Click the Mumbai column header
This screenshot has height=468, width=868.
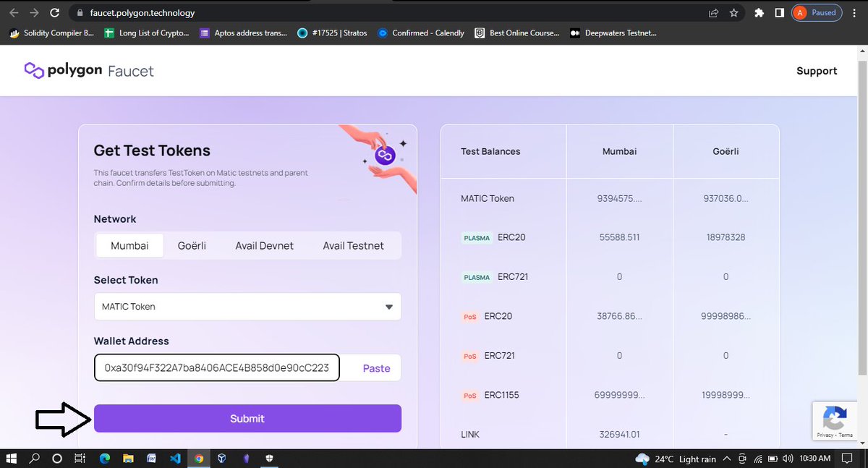pyautogui.click(x=619, y=151)
